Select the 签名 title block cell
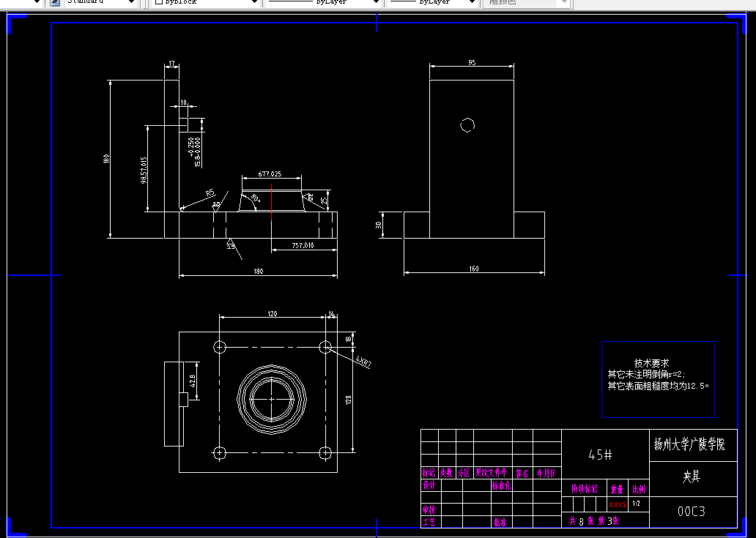The height and width of the screenshot is (538, 756). click(522, 474)
